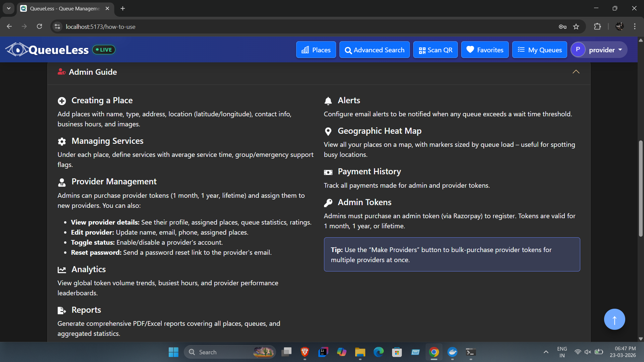Viewport: 644px width, 362px height.
Task: Close the QueueLess tab
Action: tap(107, 8)
